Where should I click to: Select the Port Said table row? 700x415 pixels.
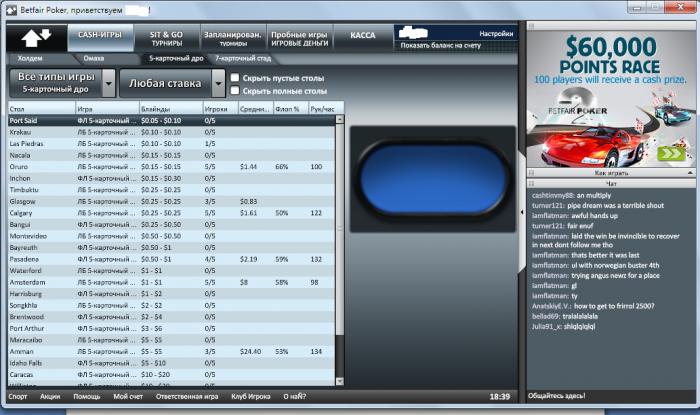pyautogui.click(x=171, y=120)
